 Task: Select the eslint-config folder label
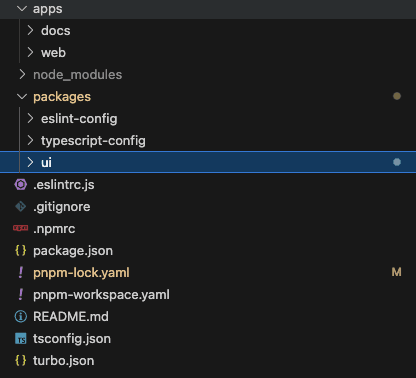coord(79,119)
